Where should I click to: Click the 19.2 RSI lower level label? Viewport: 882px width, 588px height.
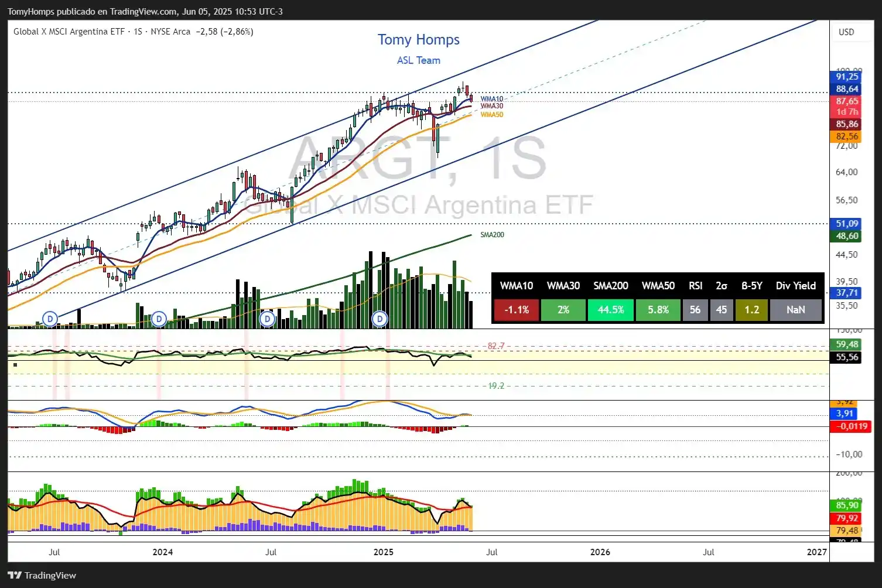[496, 386]
